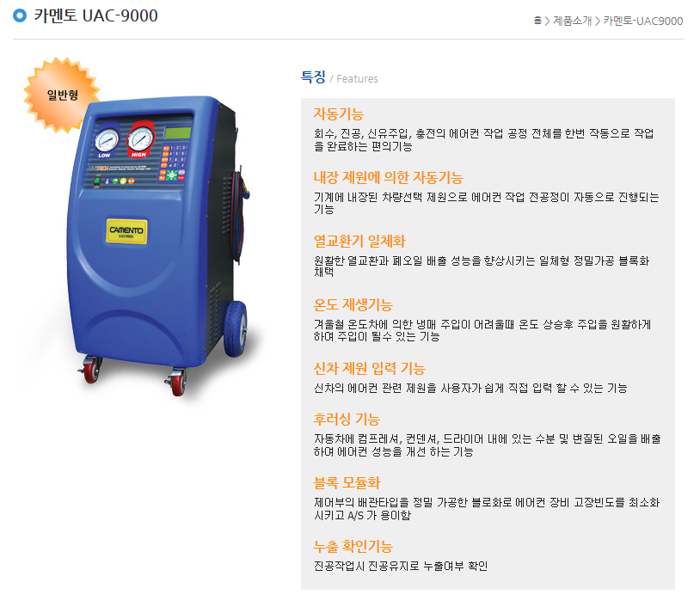700x607 pixels.
Task: Click the CAMENTO yellow logo plate
Action: click(126, 231)
